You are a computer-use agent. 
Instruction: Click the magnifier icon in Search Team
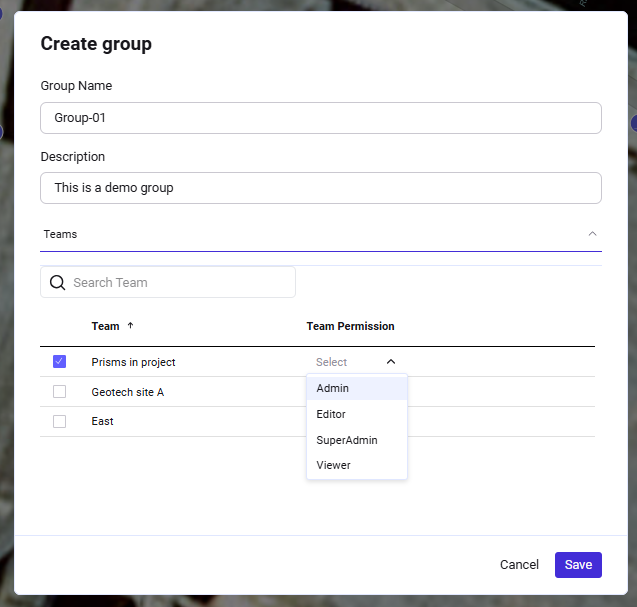point(58,283)
